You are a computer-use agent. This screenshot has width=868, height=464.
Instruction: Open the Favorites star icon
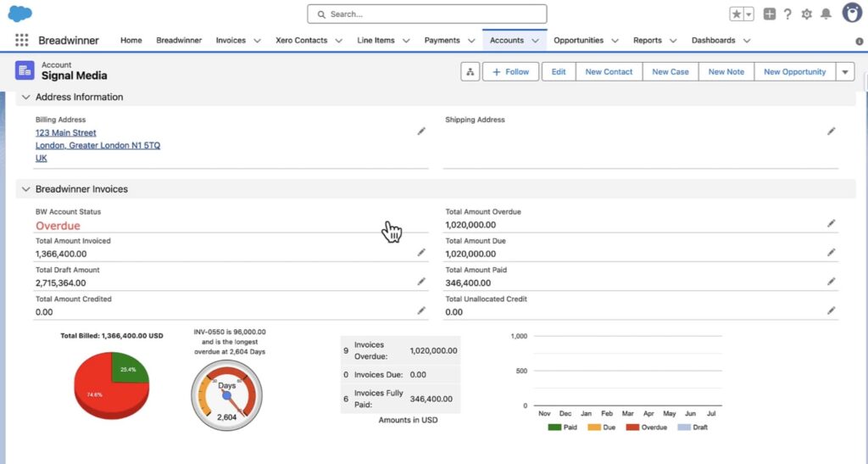tap(737, 14)
